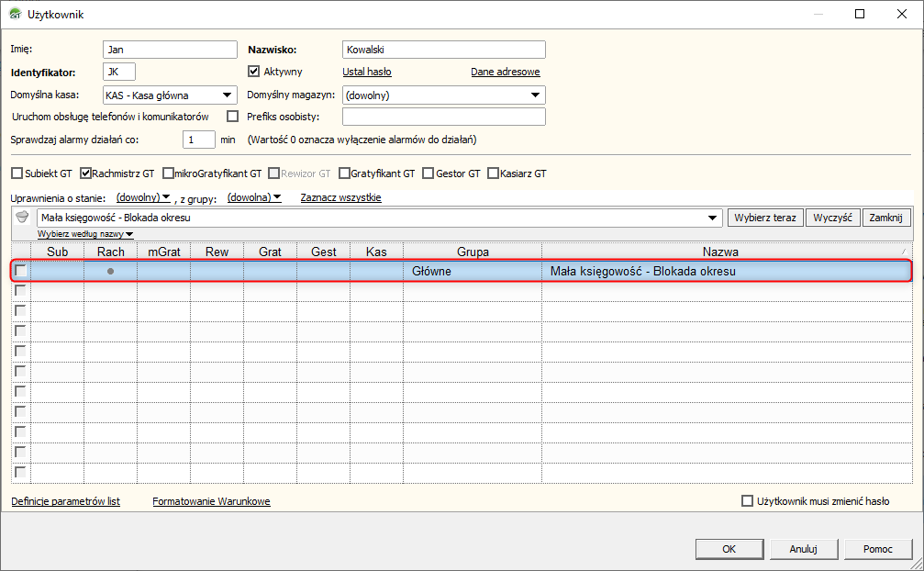The image size is (924, 571).
Task: Click the Zamknij button
Action: click(885, 218)
